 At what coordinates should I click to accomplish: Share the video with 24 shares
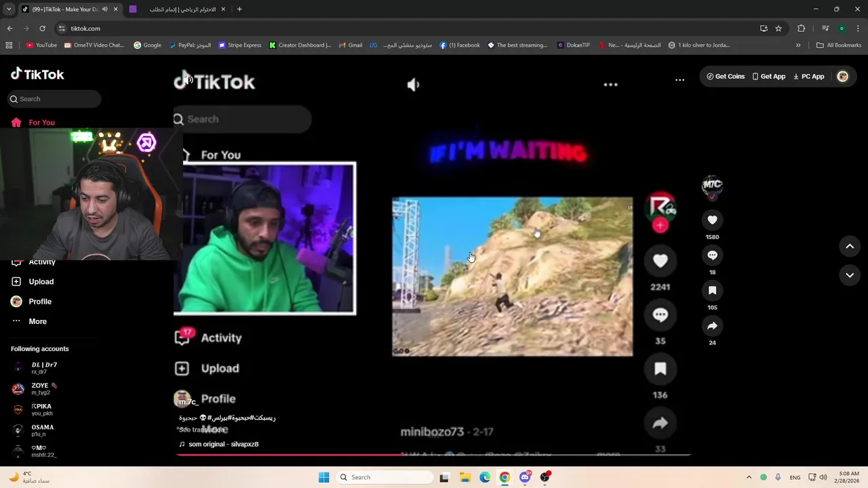712,326
